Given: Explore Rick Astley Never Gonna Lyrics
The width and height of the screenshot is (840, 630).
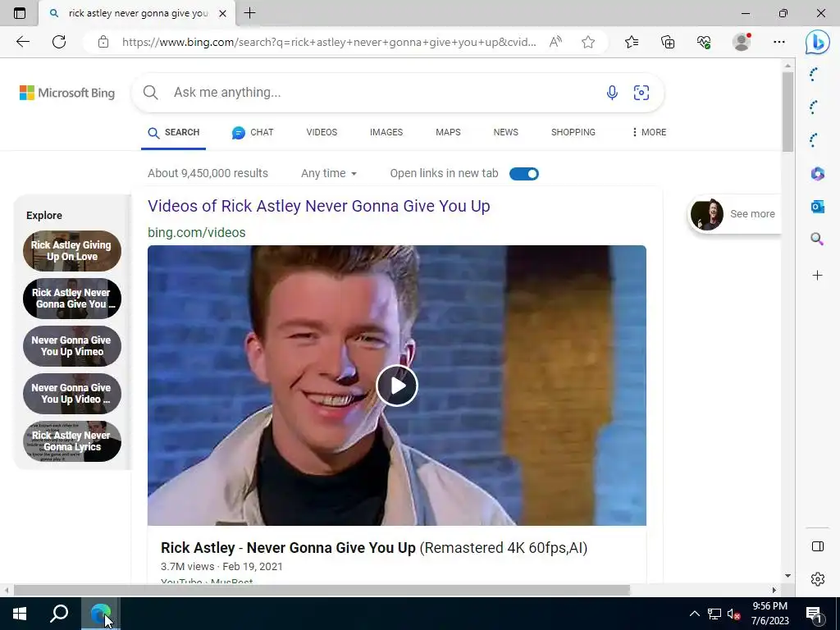Looking at the screenshot, I should (72, 441).
